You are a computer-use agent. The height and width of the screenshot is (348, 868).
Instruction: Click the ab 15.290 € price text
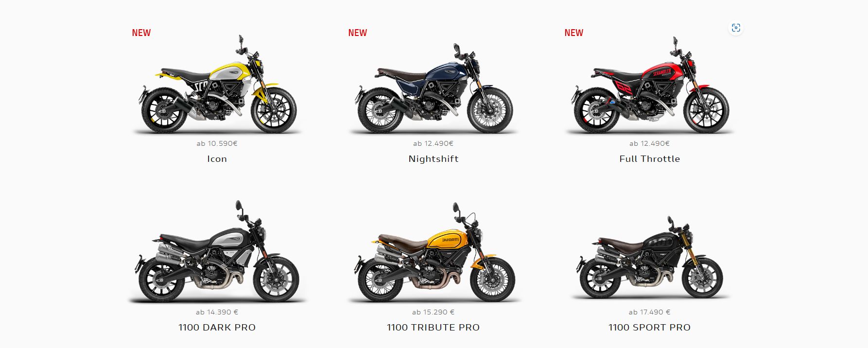pos(434,312)
